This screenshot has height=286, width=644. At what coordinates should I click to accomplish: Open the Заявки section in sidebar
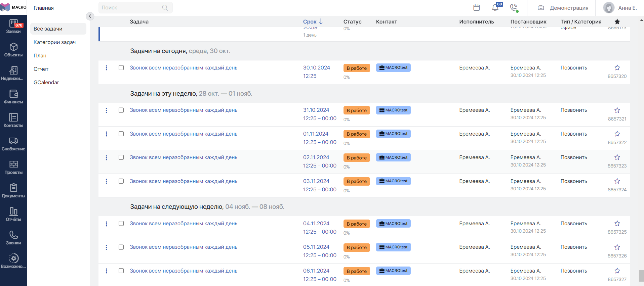point(13,26)
